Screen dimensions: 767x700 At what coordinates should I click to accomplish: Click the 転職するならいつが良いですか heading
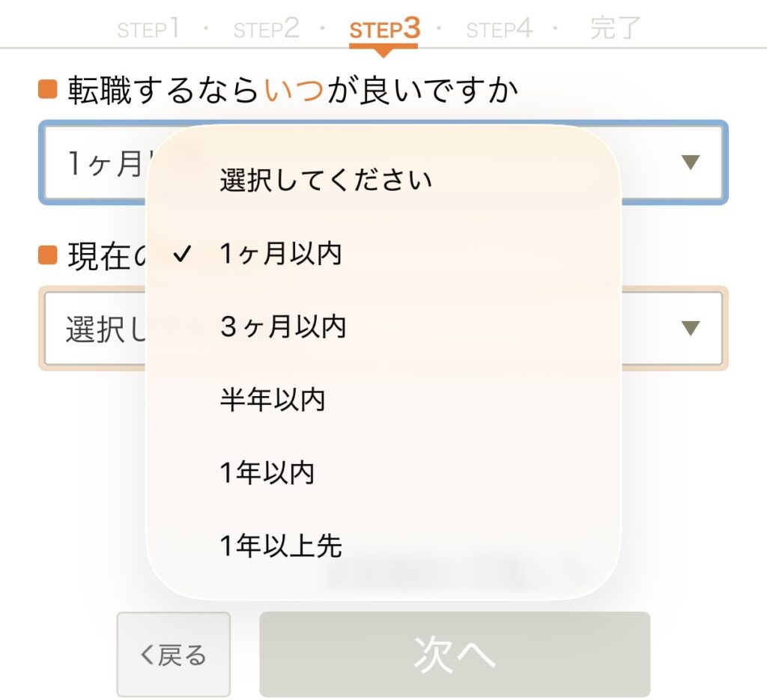pyautogui.click(x=293, y=91)
